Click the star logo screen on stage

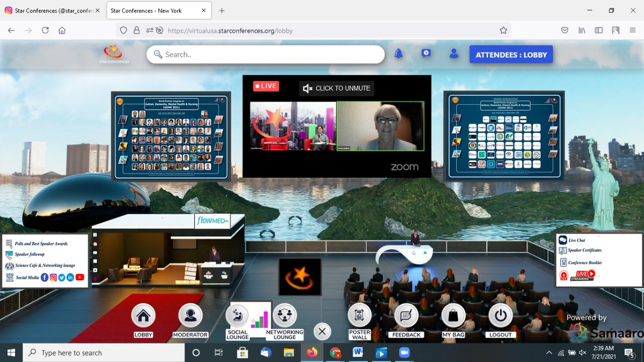300,277
